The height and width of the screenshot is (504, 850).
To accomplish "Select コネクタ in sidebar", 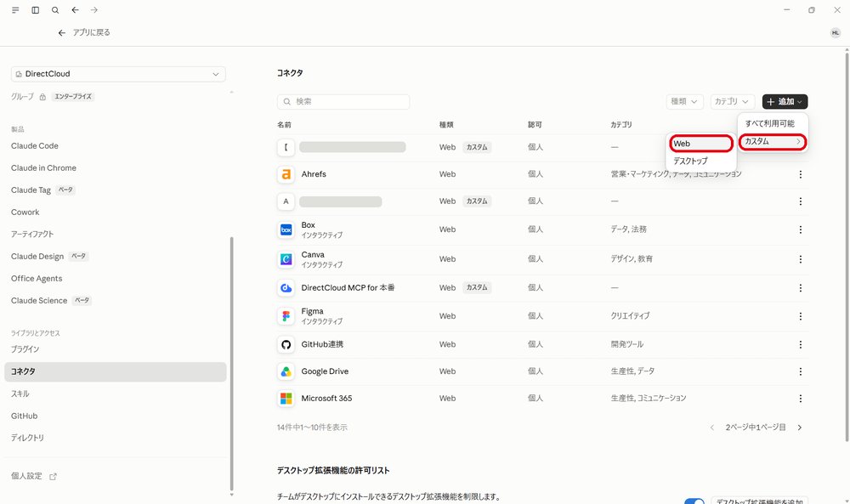I will (x=115, y=371).
